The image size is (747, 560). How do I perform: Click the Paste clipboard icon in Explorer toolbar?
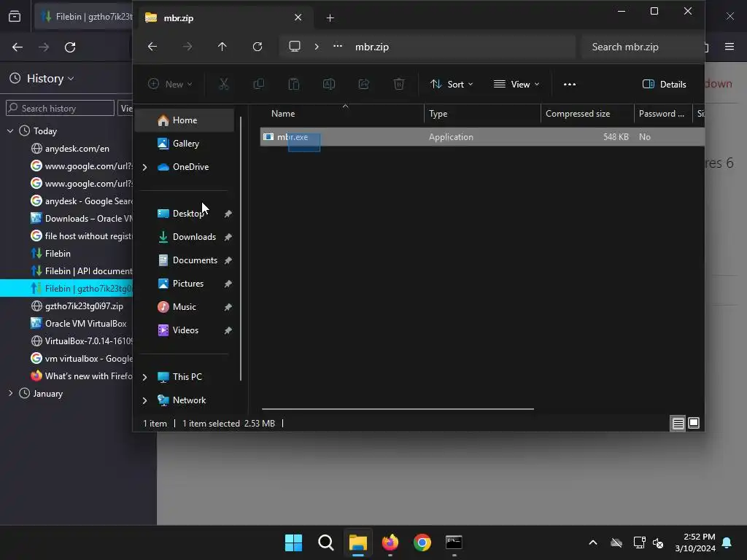(294, 85)
